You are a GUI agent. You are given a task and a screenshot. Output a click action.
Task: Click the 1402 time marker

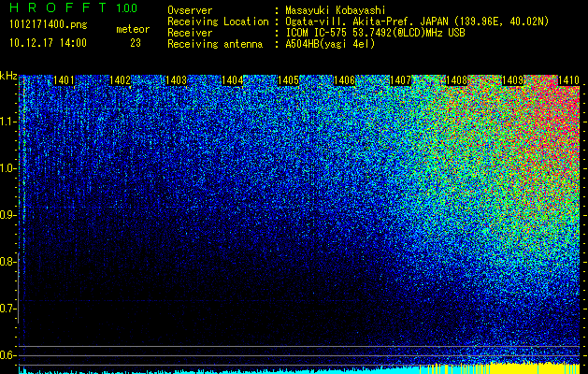pyautogui.click(x=120, y=80)
